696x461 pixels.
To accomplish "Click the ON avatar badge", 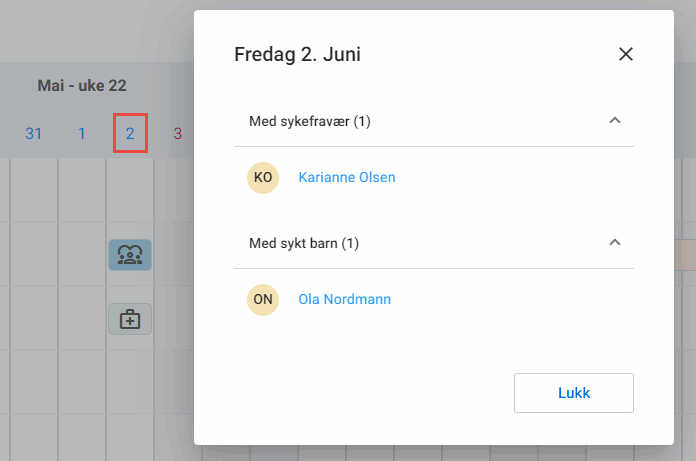I will [263, 299].
